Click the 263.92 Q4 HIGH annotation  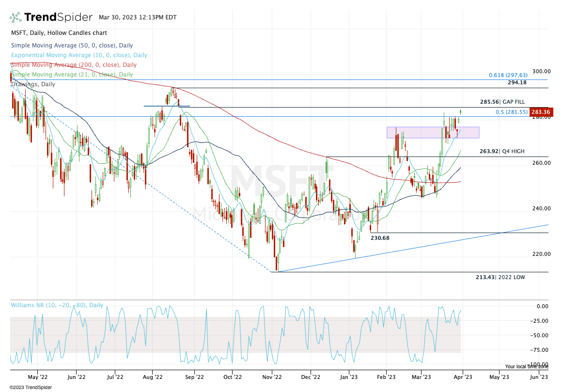502,151
